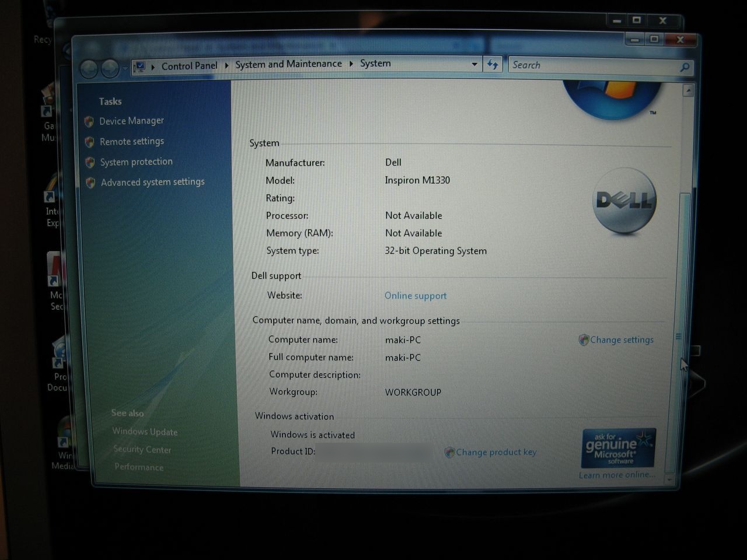Open Security Center under See also
Screen dimensions: 747x560
click(142, 449)
